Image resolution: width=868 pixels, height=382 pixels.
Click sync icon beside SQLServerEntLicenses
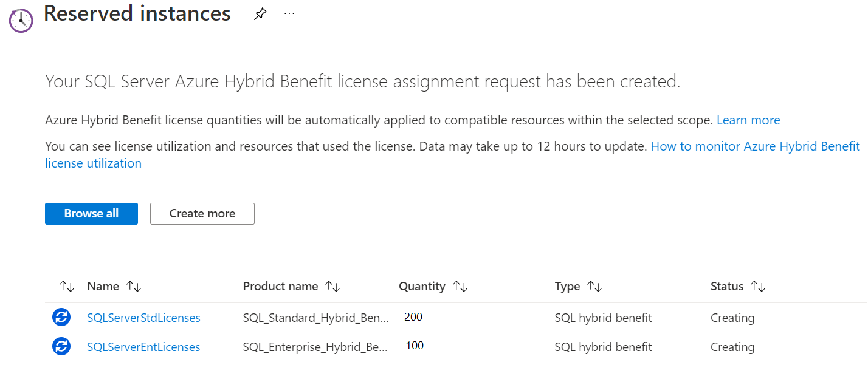(61, 346)
